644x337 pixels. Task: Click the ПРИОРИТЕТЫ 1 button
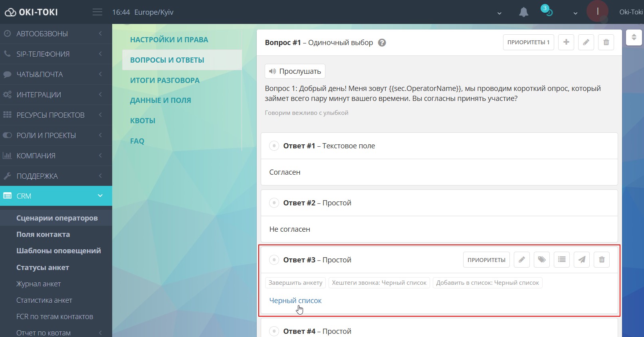point(528,42)
